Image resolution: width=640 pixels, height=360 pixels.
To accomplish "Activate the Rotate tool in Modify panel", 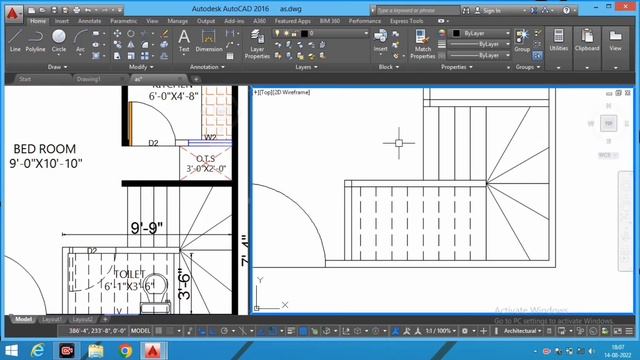I will click(x=131, y=33).
